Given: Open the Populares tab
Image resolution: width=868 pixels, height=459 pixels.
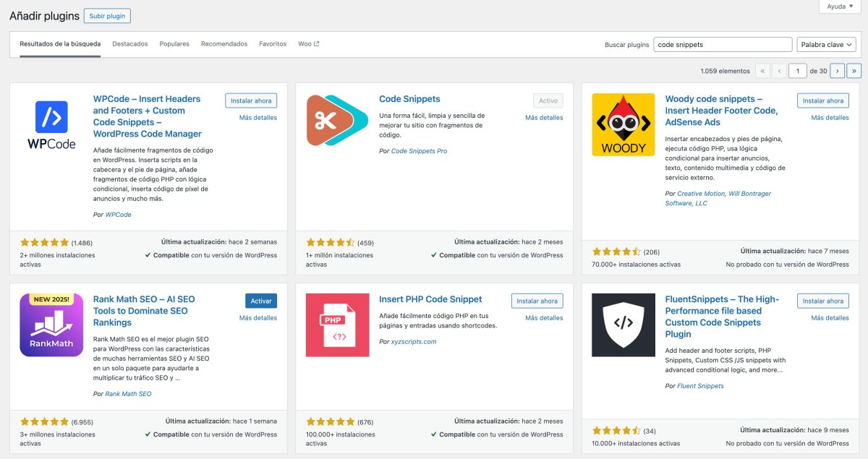Looking at the screenshot, I should coord(174,43).
